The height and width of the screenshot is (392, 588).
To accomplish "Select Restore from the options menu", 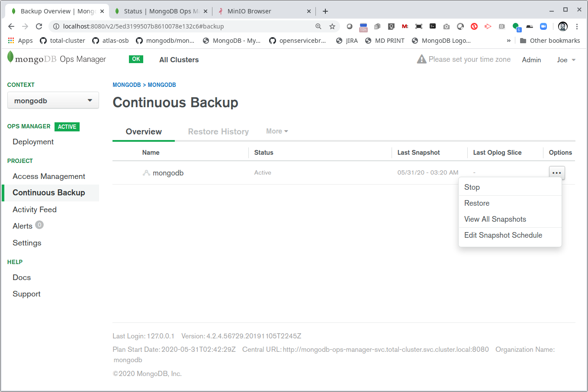I will 477,203.
